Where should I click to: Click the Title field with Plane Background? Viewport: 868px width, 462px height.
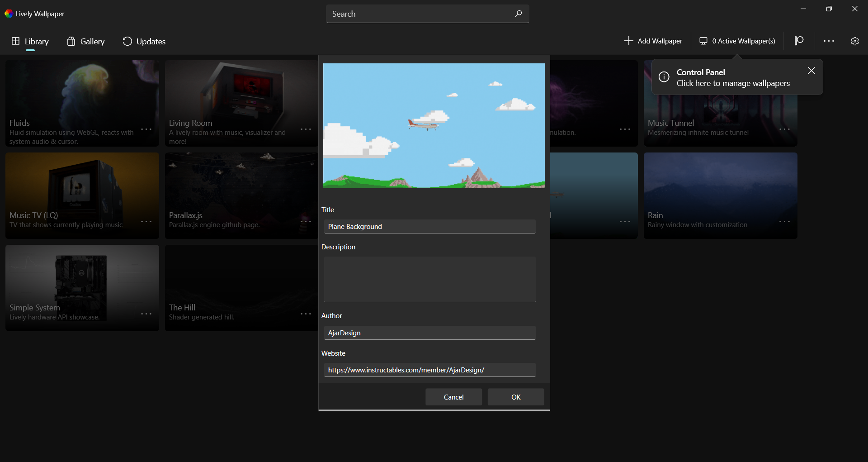tap(429, 226)
